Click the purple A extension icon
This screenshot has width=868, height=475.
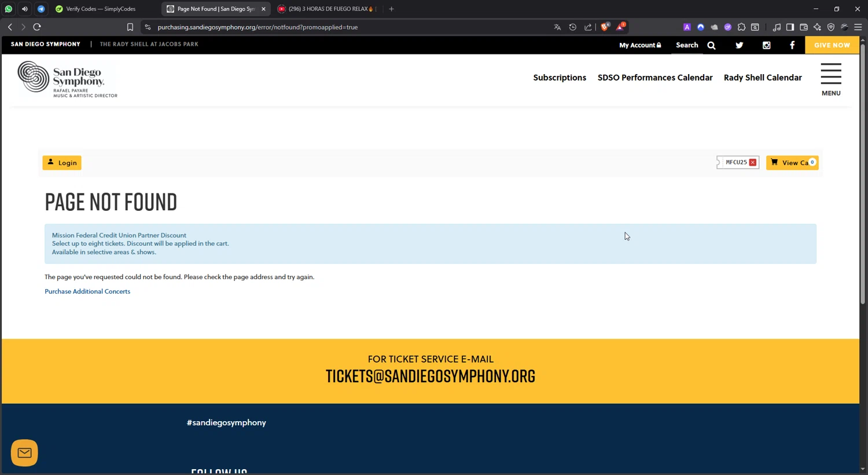[x=687, y=27]
